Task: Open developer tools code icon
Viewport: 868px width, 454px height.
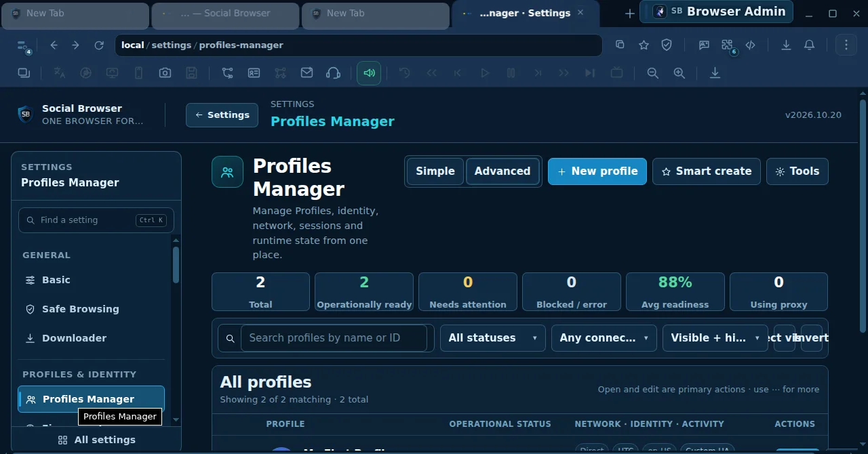Action: 751,45
